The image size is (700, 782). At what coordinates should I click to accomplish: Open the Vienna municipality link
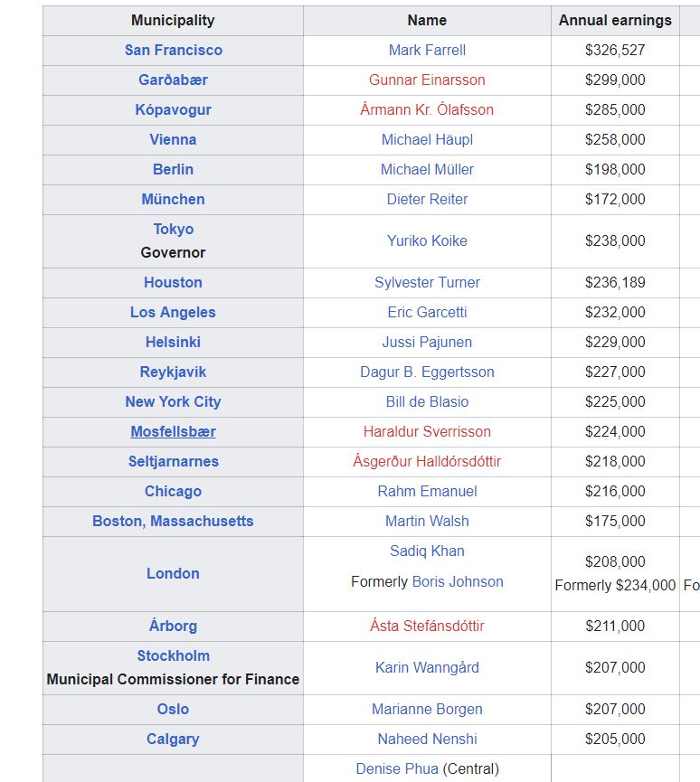(x=173, y=139)
